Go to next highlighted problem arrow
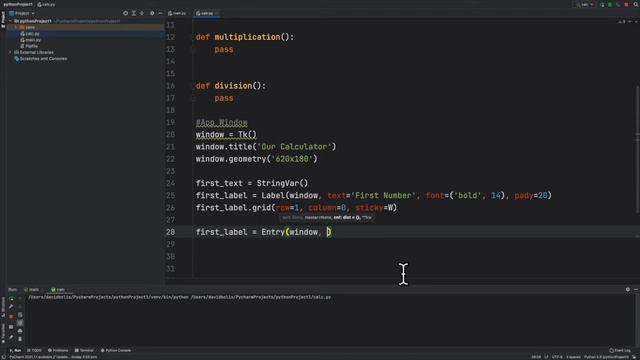The image size is (640, 360). (x=636, y=21)
